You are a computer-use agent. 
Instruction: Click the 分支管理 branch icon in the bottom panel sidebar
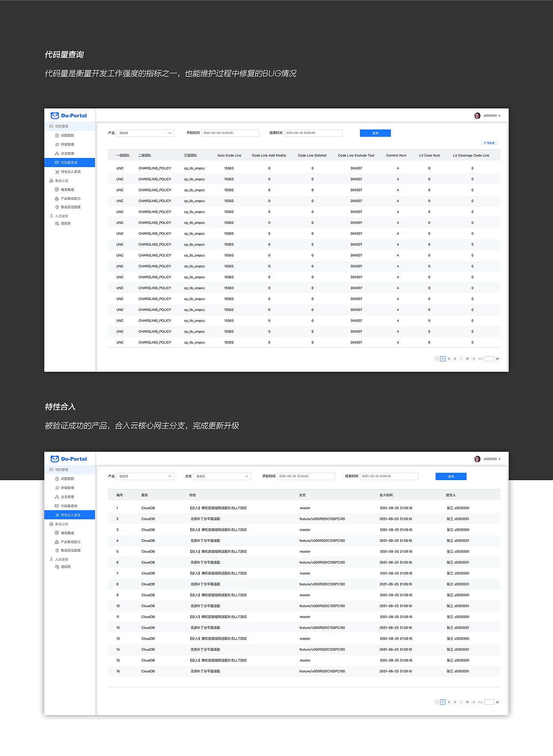tap(57, 497)
